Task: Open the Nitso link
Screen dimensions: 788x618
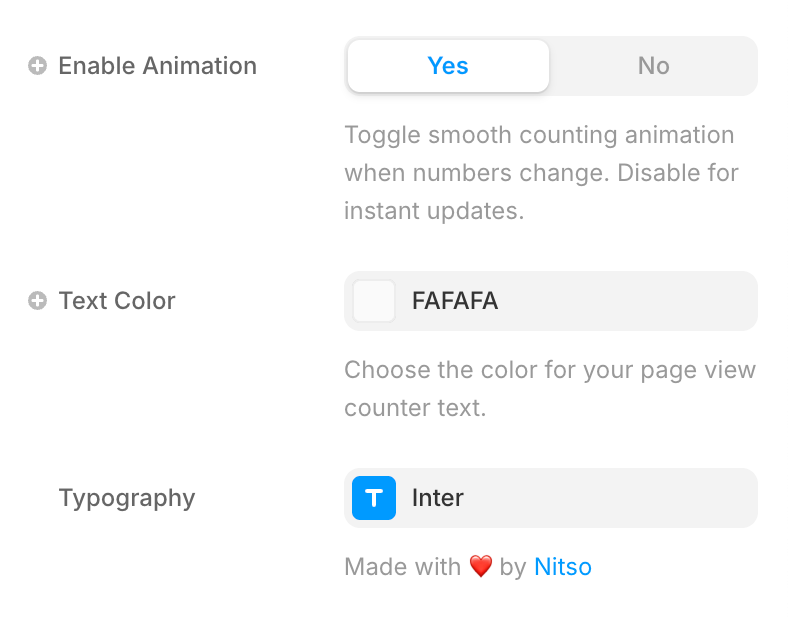Action: (x=563, y=567)
